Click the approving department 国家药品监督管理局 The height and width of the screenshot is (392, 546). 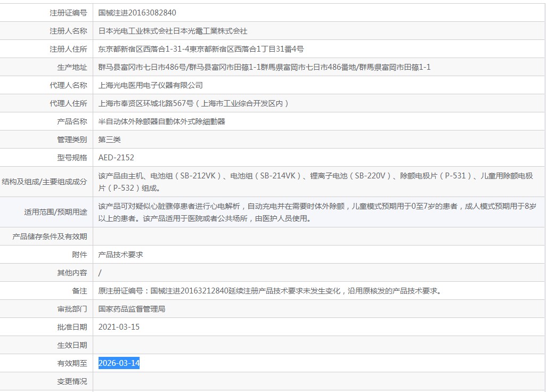tap(132, 309)
